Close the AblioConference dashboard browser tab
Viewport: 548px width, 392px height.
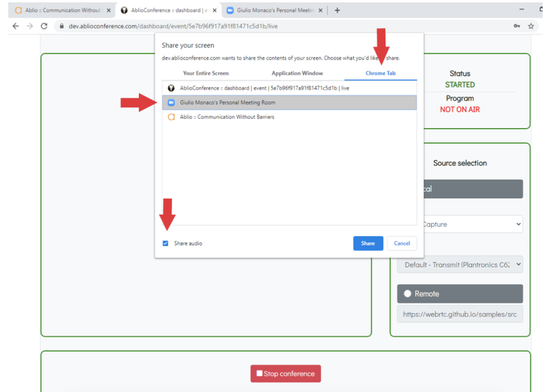pyautogui.click(x=215, y=11)
